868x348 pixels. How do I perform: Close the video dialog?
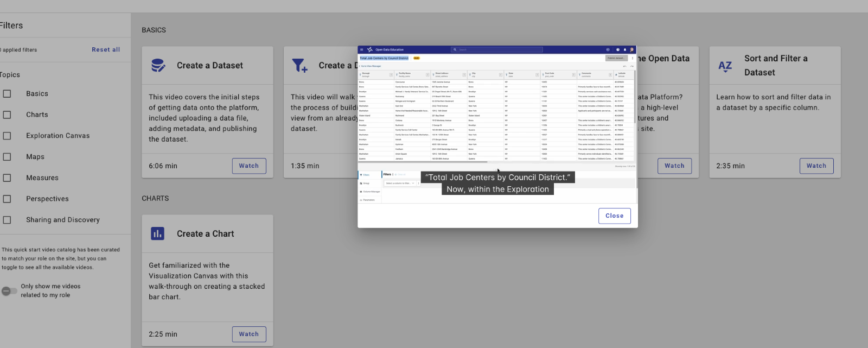615,216
